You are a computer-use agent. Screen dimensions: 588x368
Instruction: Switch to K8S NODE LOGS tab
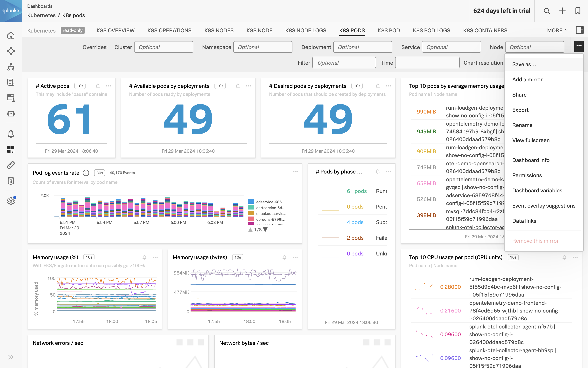tap(306, 30)
